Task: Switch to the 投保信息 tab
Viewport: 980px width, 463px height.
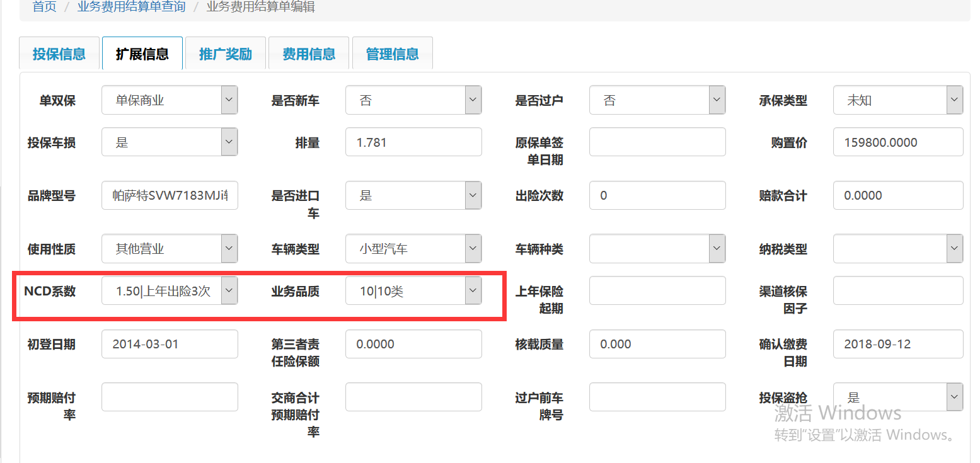Action: pyautogui.click(x=59, y=54)
